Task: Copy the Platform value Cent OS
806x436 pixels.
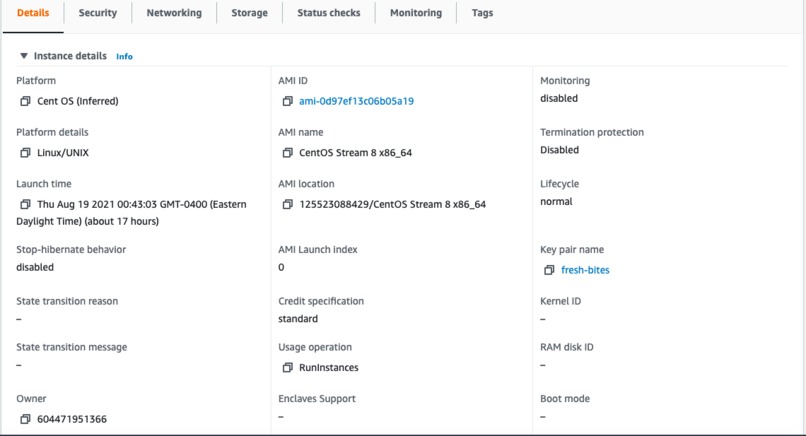Action: point(25,101)
